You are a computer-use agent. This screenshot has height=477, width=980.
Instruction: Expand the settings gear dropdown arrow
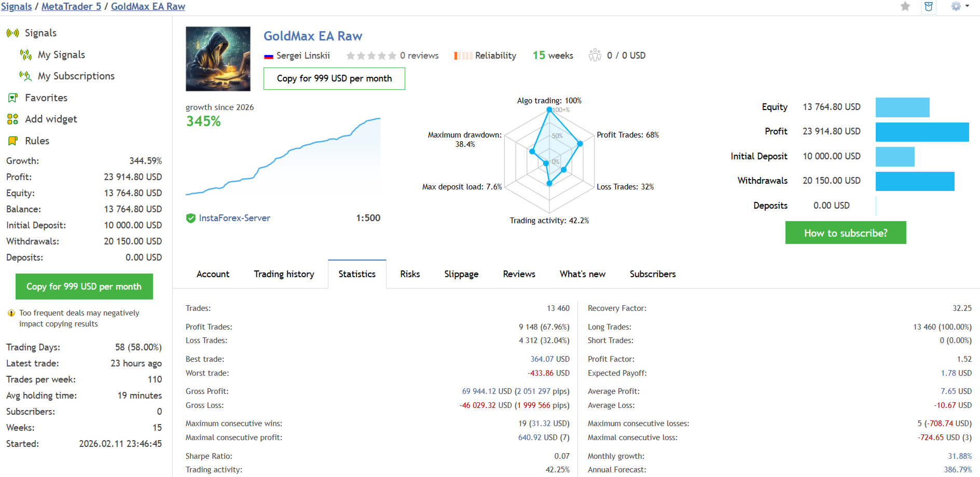968,6
